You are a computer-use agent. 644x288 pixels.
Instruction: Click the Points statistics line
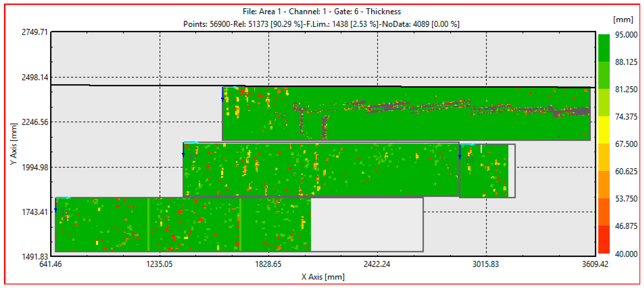pyautogui.click(x=322, y=24)
